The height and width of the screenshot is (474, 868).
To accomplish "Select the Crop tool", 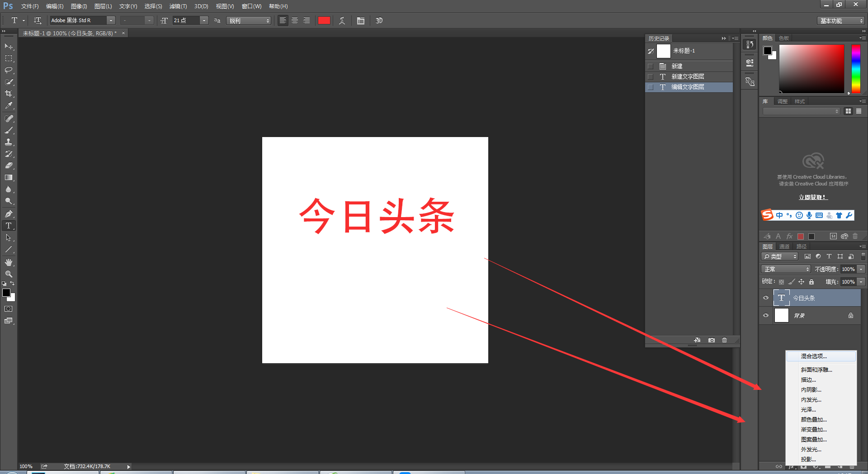I will tap(9, 94).
